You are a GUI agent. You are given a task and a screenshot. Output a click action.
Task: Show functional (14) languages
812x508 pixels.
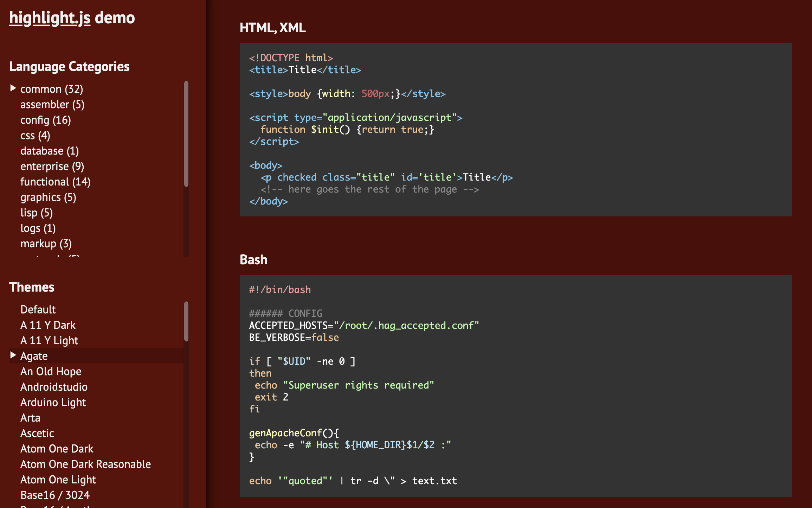pos(55,182)
